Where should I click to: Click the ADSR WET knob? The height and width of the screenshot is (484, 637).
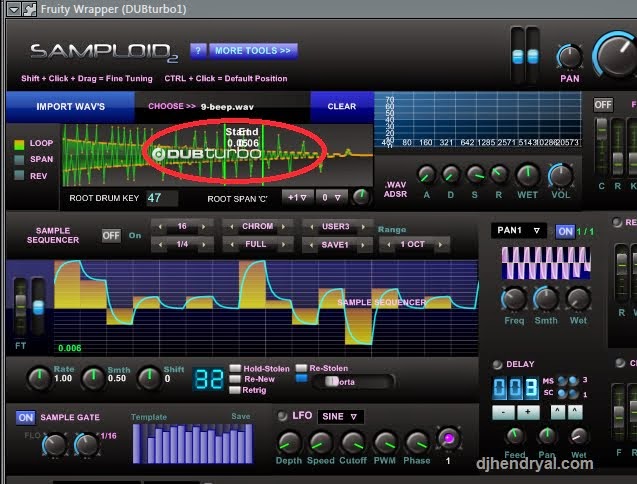tap(527, 175)
